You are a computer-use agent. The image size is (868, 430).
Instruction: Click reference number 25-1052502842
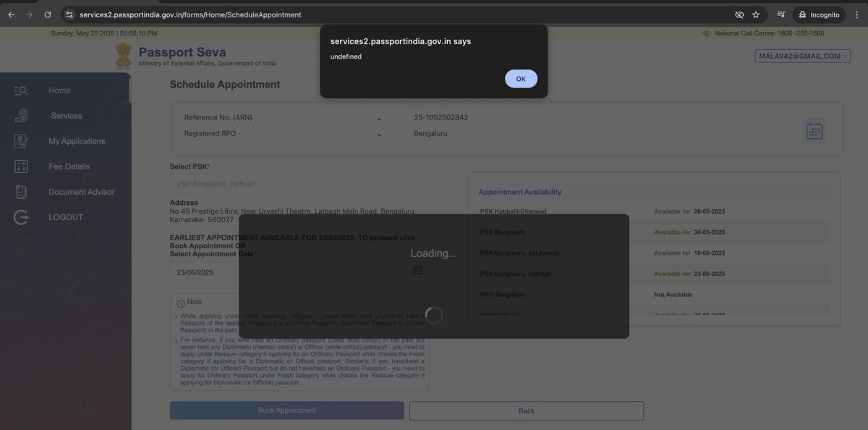click(x=441, y=117)
